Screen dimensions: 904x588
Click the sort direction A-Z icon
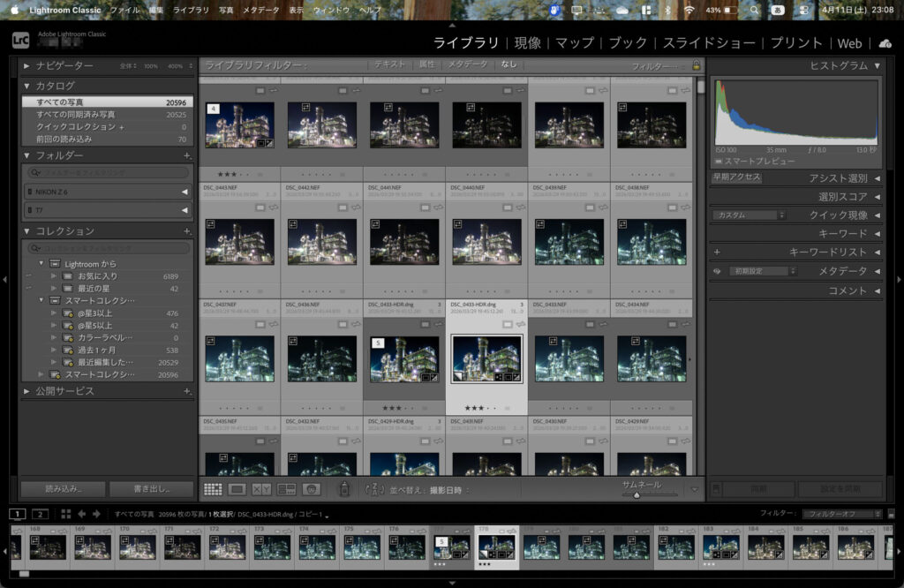[373, 489]
